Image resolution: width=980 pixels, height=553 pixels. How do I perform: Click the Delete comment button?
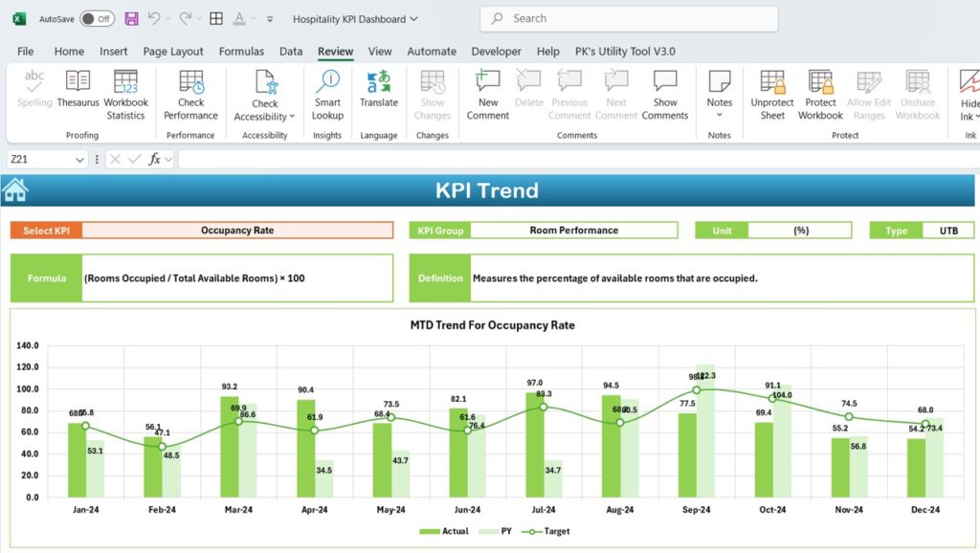(x=528, y=89)
